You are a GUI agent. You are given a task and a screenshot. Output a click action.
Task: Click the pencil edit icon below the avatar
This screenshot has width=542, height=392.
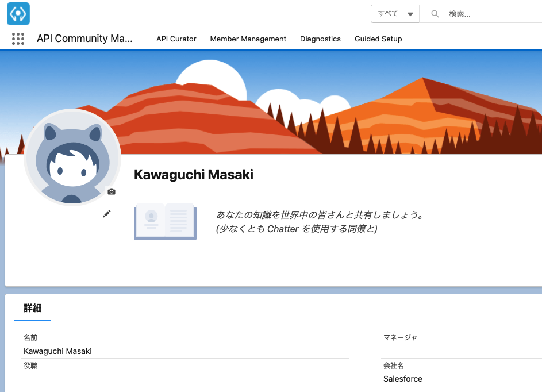(x=107, y=214)
